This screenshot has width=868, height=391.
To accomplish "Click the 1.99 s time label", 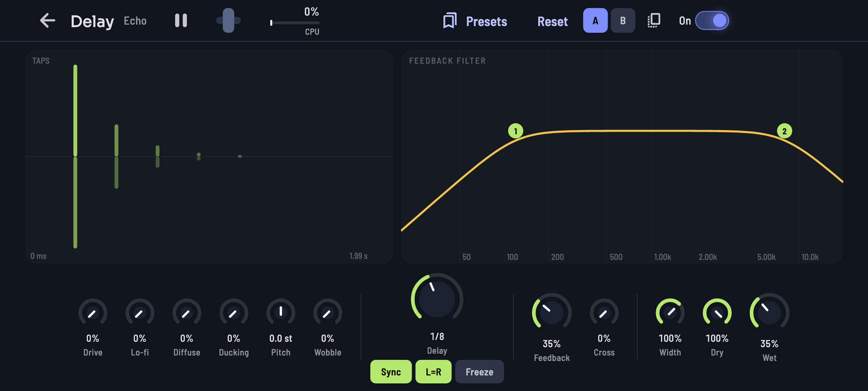I will tap(358, 256).
